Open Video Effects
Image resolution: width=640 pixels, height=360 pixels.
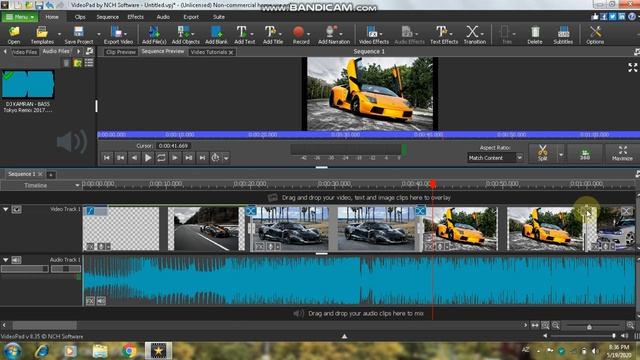tap(373, 34)
